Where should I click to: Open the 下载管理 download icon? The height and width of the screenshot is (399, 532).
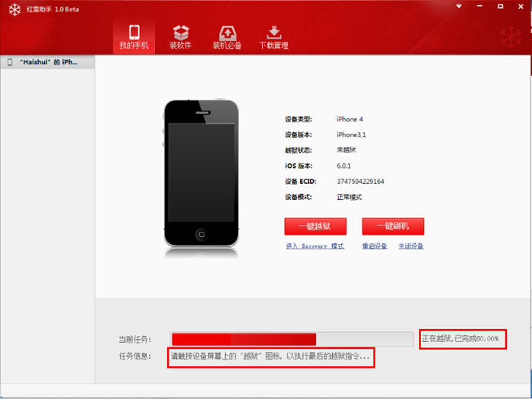[x=274, y=32]
